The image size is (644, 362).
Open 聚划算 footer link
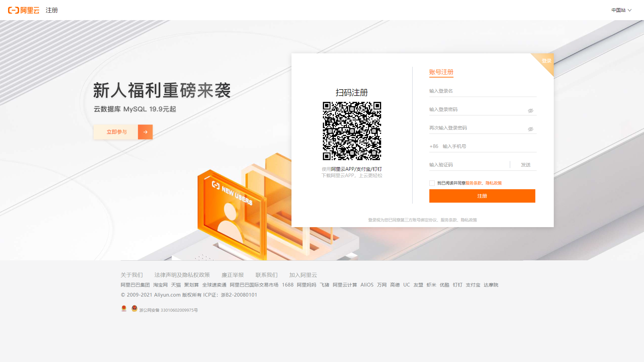pos(192,285)
